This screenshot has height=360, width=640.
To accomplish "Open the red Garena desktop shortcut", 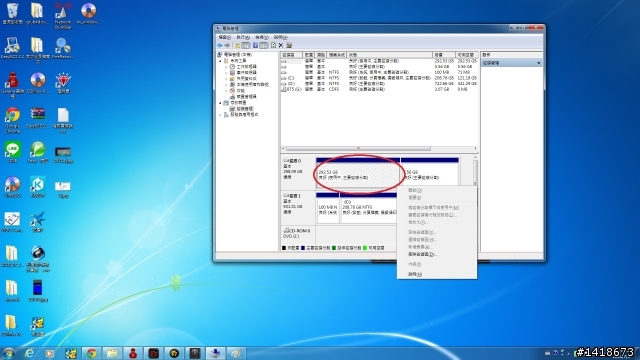I will pyautogui.click(x=12, y=85).
